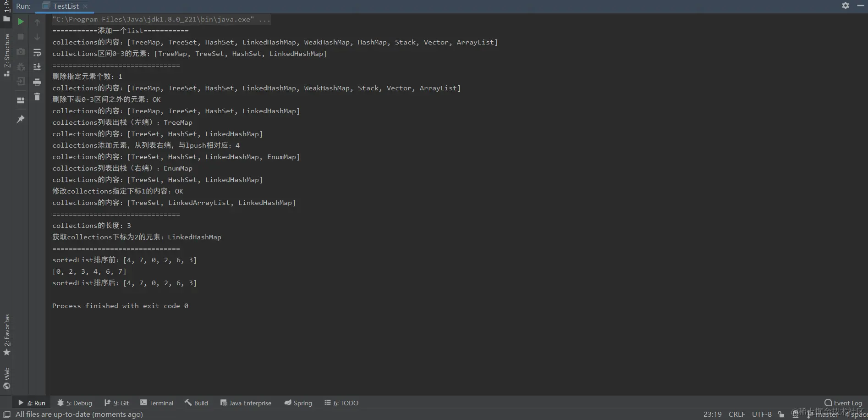This screenshot has height=420, width=868.
Task: Click the 'collections的长度: 3' console line
Action: 92,226
